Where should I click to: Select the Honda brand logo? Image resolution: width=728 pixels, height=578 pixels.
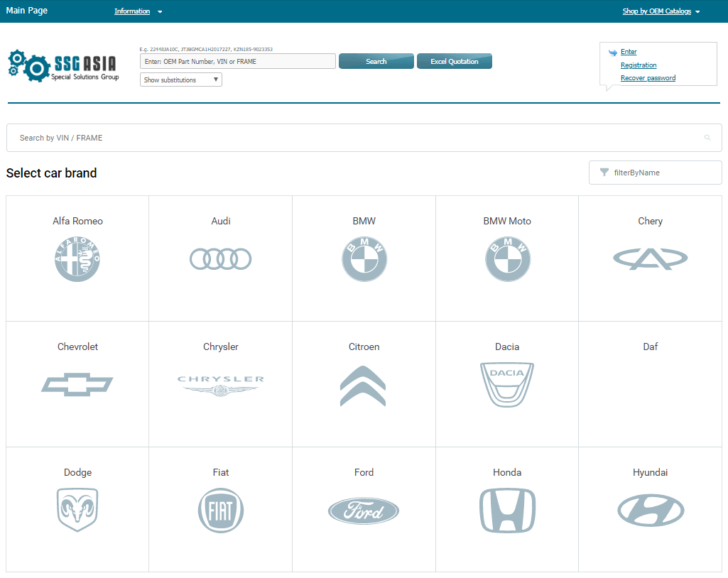(x=507, y=511)
